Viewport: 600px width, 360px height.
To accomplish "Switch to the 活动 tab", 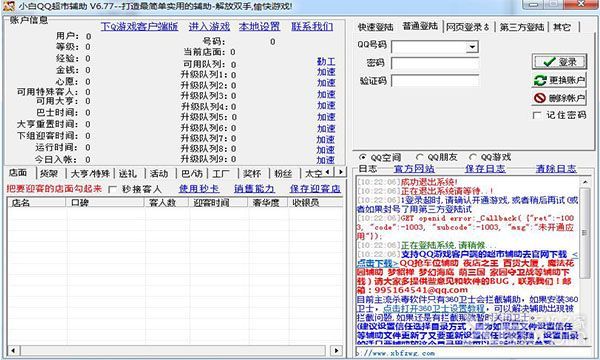I will click(159, 174).
